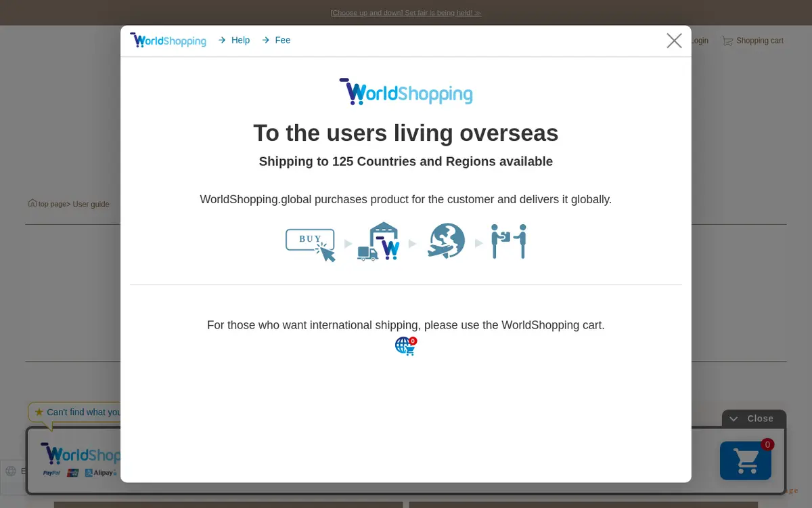
Task: Click the shopping cart icon in page header
Action: click(727, 41)
